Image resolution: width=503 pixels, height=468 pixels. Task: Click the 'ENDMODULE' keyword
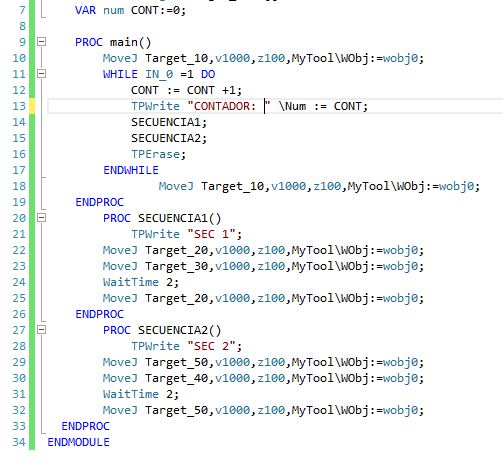tap(78, 442)
